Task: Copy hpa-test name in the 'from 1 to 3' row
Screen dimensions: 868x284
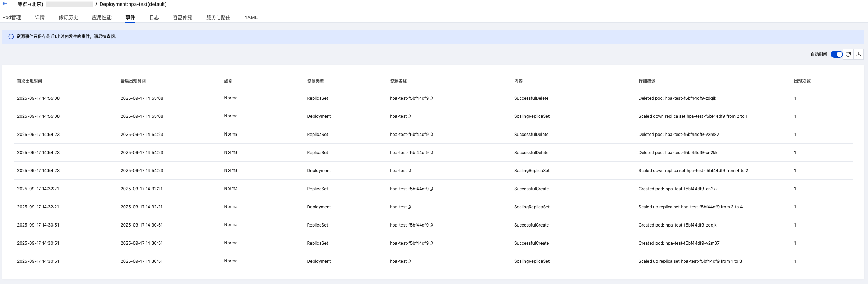Action: (x=409, y=261)
